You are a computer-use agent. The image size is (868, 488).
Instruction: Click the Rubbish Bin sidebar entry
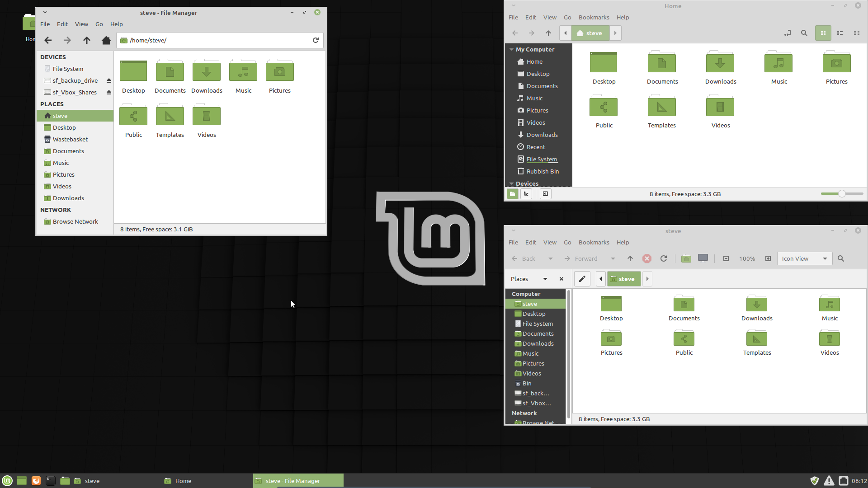tap(542, 171)
